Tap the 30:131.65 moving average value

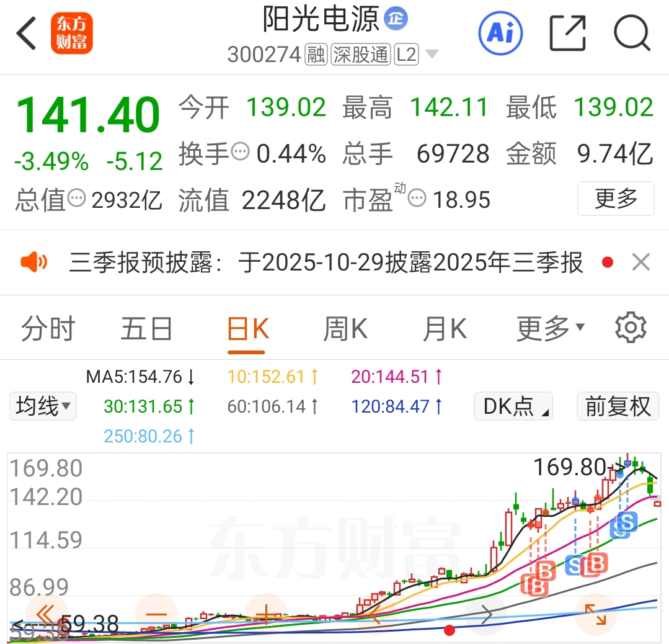coord(149,406)
